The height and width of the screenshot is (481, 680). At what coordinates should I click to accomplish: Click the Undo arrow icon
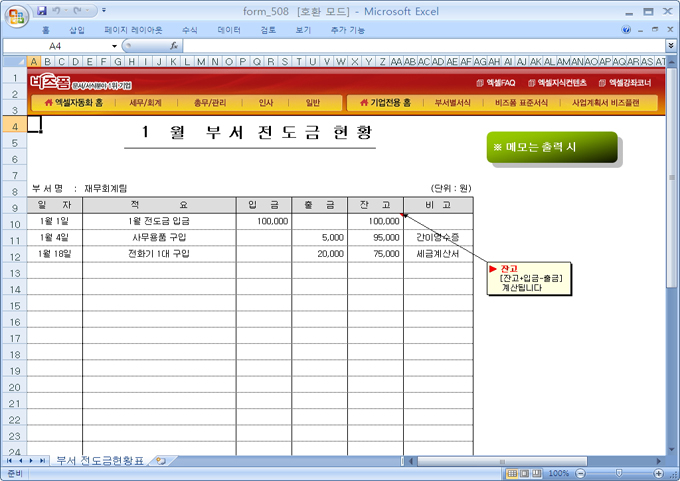[59, 10]
